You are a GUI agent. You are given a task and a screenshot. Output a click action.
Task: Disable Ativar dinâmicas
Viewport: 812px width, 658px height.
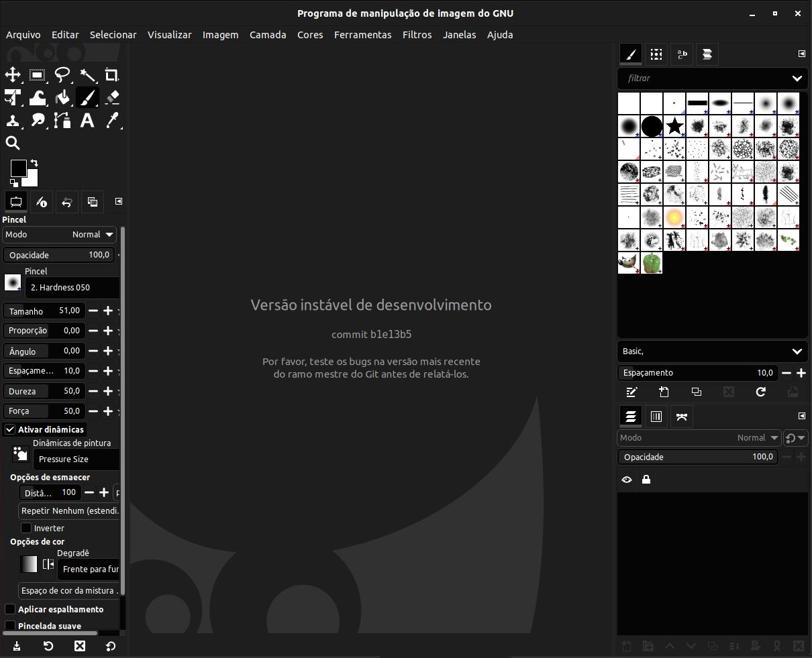tap(10, 429)
